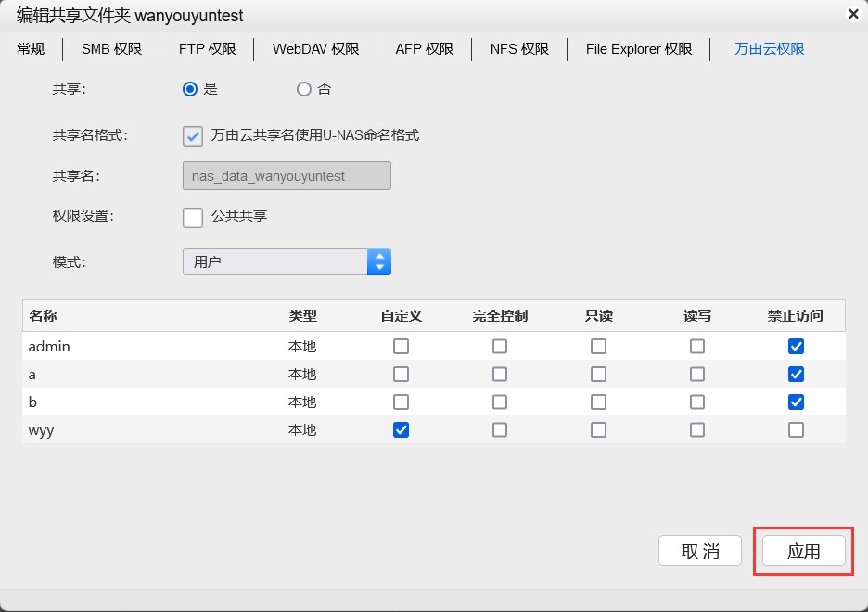Open the 模式 dropdown showing 用户
This screenshot has width=868, height=612.
click(379, 261)
